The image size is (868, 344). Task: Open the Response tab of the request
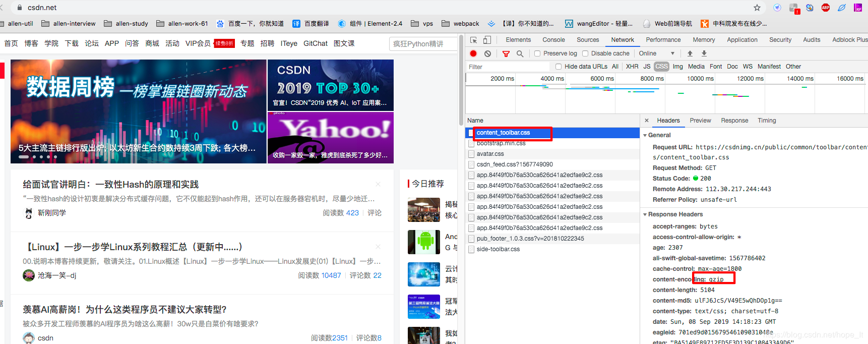click(734, 121)
